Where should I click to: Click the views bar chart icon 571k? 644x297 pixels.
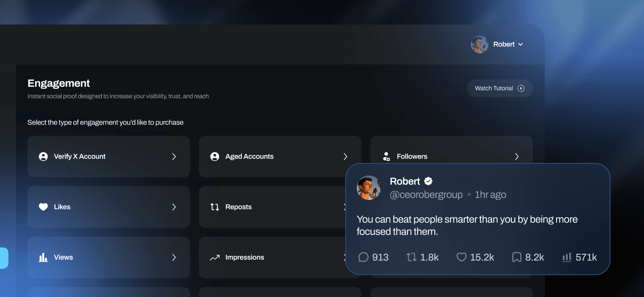tap(567, 257)
